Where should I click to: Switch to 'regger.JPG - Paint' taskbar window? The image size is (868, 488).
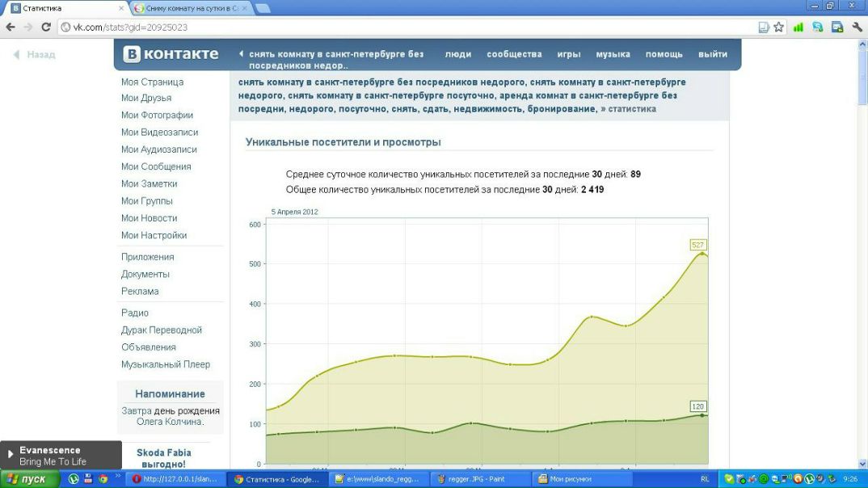point(478,479)
